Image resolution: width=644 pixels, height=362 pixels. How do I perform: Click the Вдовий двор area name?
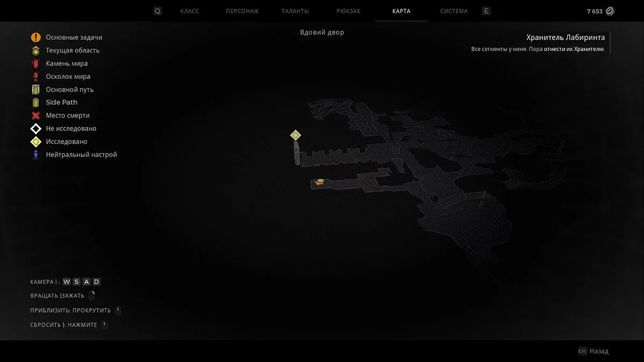(322, 32)
